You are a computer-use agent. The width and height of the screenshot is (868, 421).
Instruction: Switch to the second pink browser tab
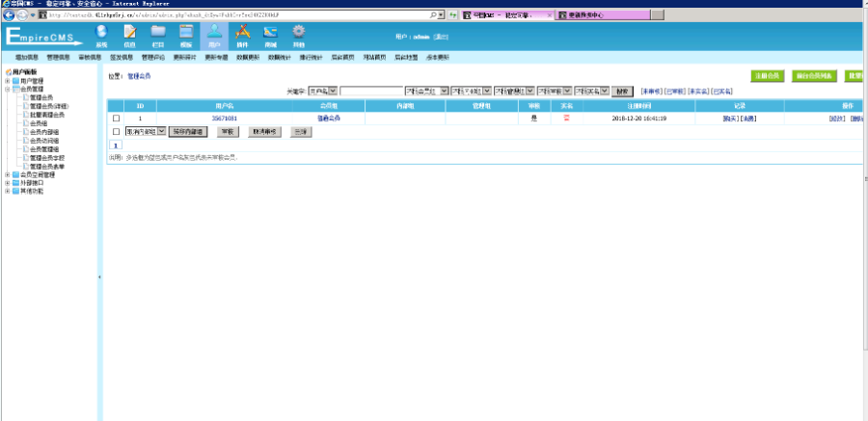[602, 15]
